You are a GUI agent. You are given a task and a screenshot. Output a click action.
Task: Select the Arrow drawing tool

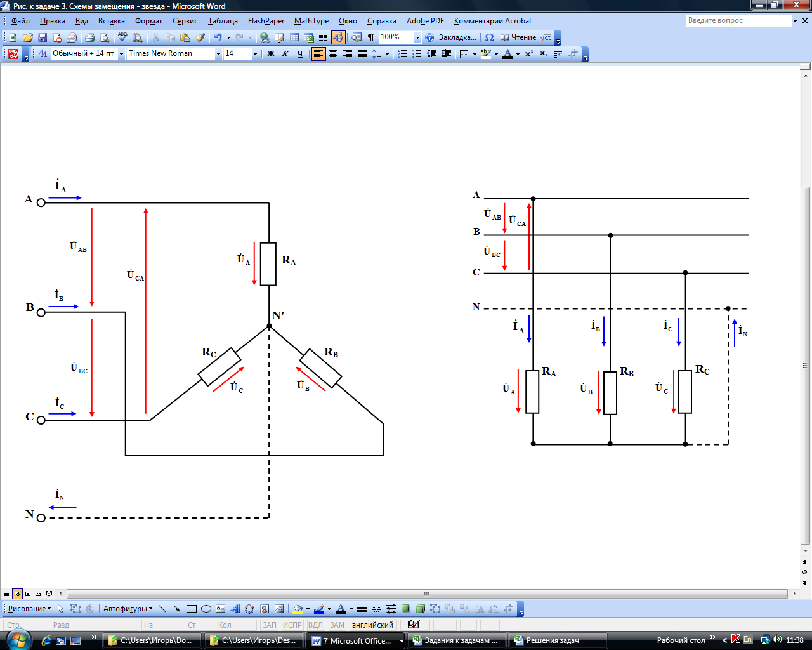[177, 609]
